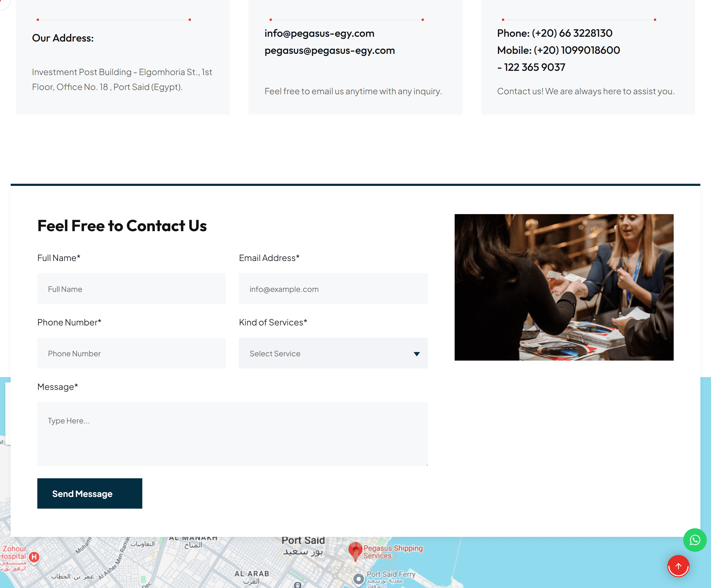Click the Zohour Hospital map marker
Viewport: 711px width, 588px height.
click(34, 557)
